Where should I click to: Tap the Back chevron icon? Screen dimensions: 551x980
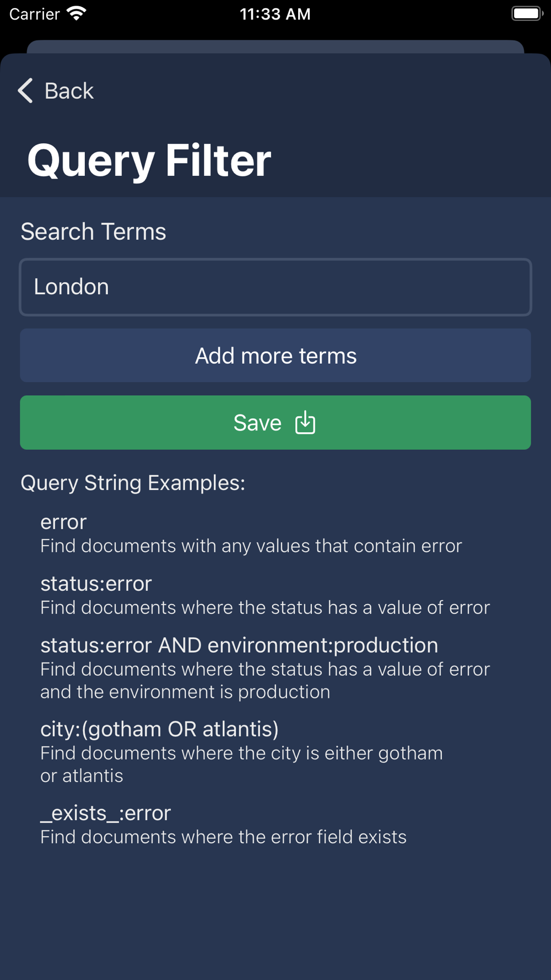pyautogui.click(x=25, y=90)
